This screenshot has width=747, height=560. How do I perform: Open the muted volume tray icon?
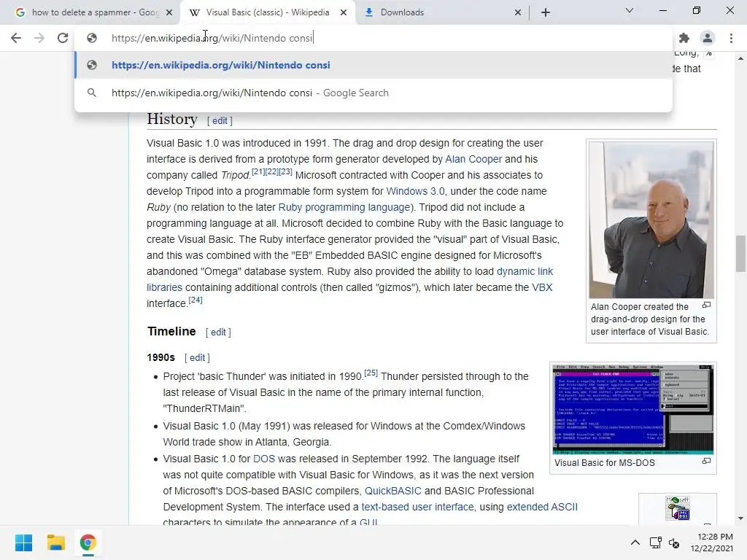pos(674,542)
